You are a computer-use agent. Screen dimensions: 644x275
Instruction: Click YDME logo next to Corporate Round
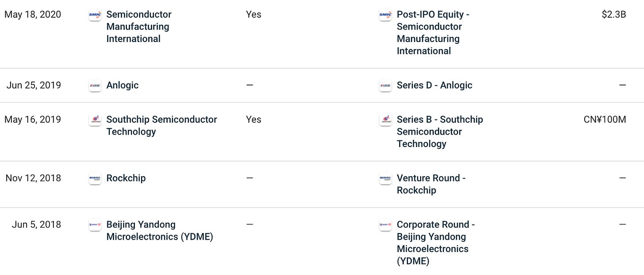[385, 225]
